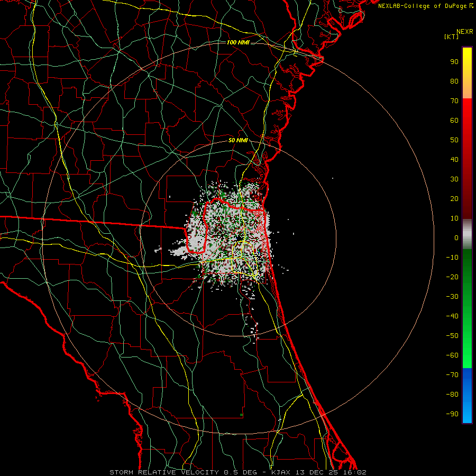Click the 100 NMI range ring label
Screen dimensions: 476x476
point(238,42)
